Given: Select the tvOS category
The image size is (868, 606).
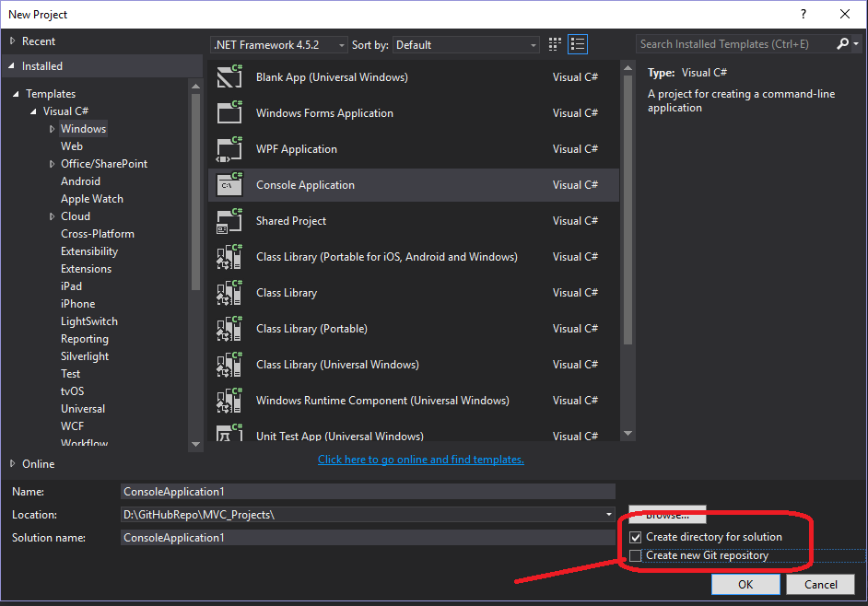Looking at the screenshot, I should pos(73,391).
